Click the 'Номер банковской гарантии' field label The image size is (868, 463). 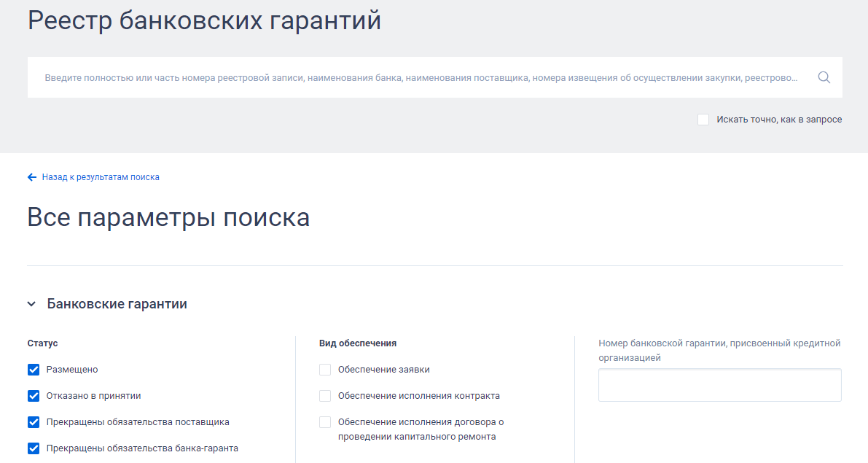click(x=719, y=351)
